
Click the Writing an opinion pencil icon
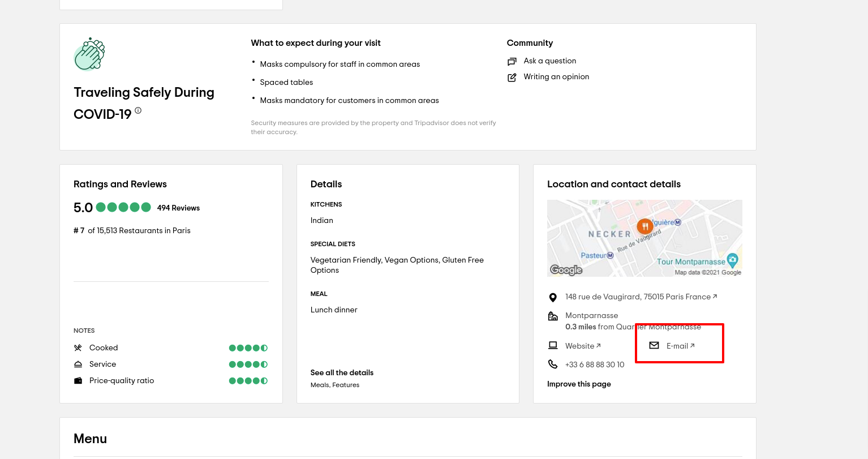512,77
